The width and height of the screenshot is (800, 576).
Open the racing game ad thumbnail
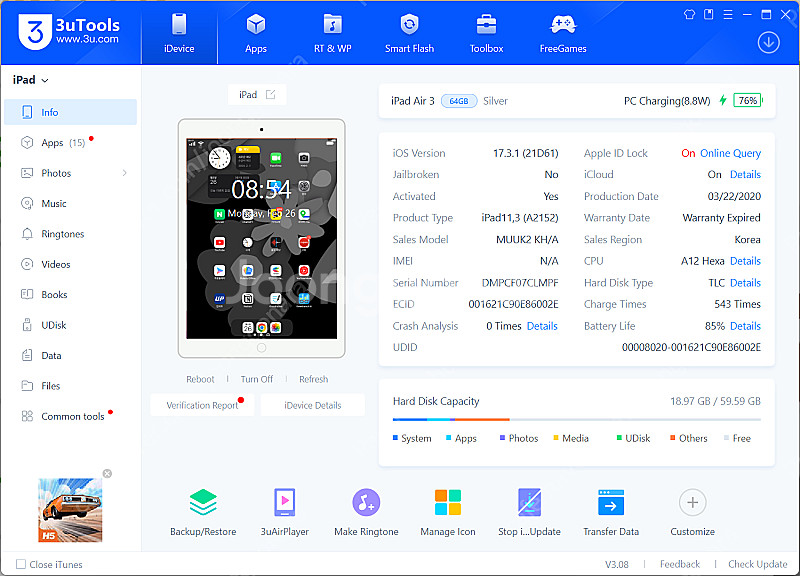pos(70,510)
